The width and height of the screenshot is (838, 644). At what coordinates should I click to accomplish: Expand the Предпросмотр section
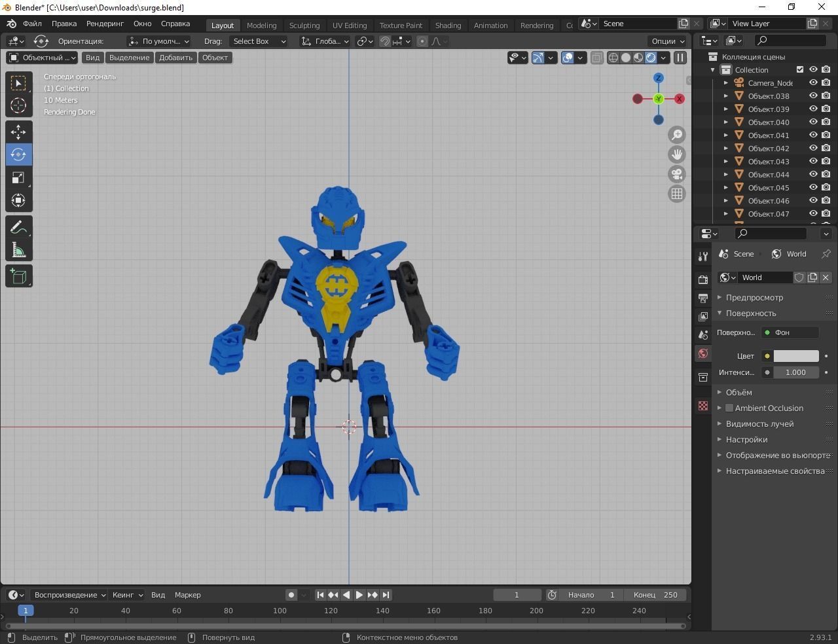click(719, 297)
